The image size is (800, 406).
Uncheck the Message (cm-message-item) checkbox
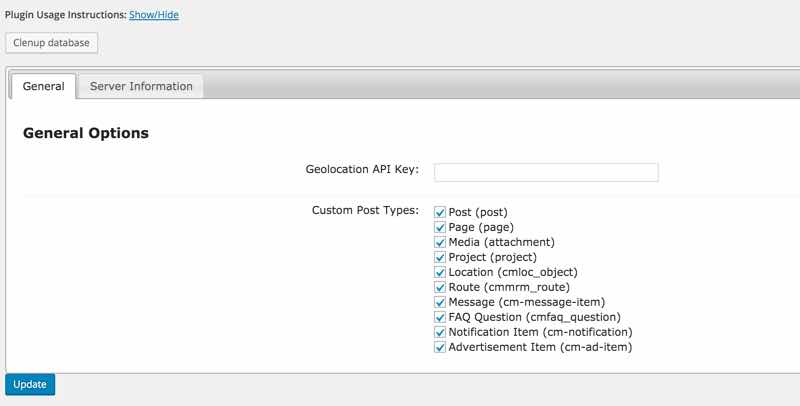pos(440,302)
